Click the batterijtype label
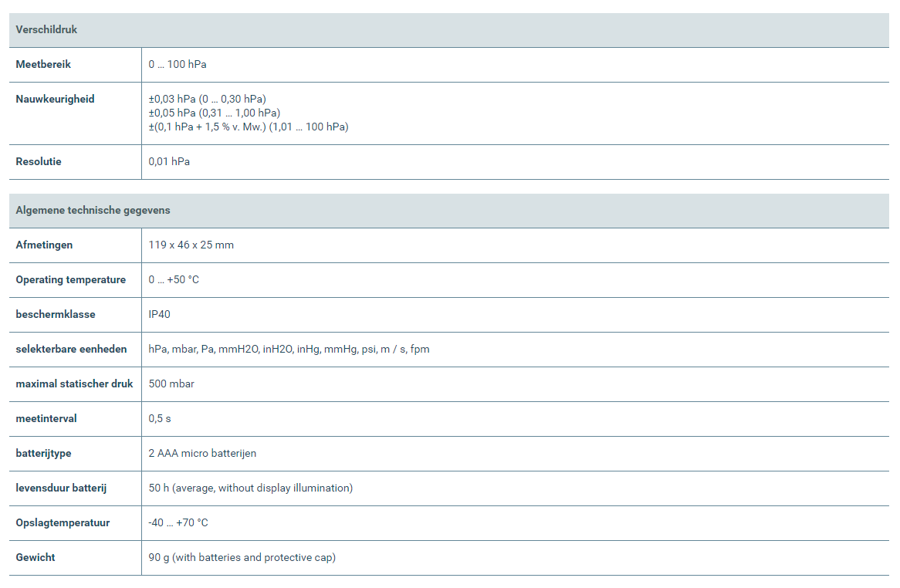Viewport: 900px width, 588px height. (44, 453)
